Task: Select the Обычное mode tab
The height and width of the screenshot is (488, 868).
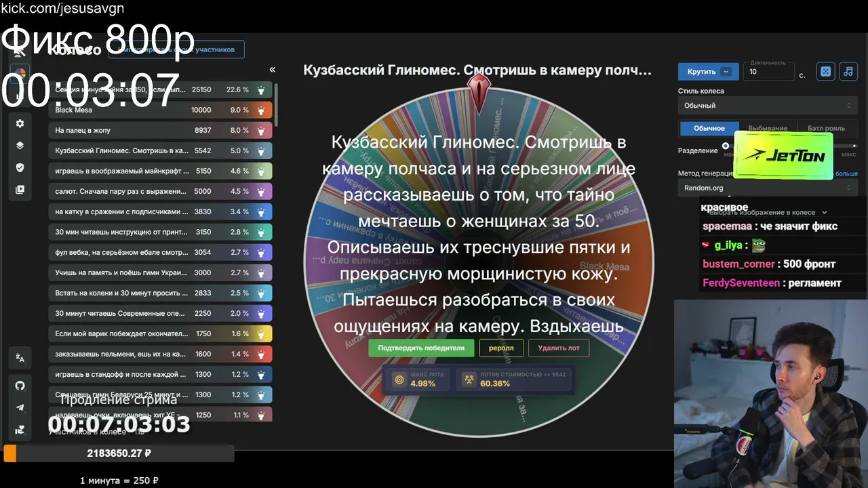Action: (709, 128)
